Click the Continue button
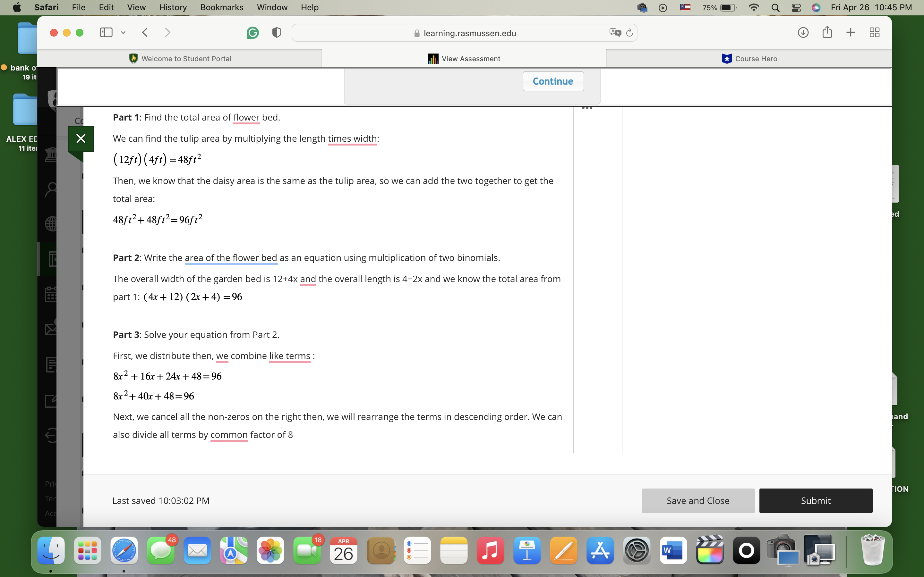The image size is (924, 577). [x=553, y=81]
